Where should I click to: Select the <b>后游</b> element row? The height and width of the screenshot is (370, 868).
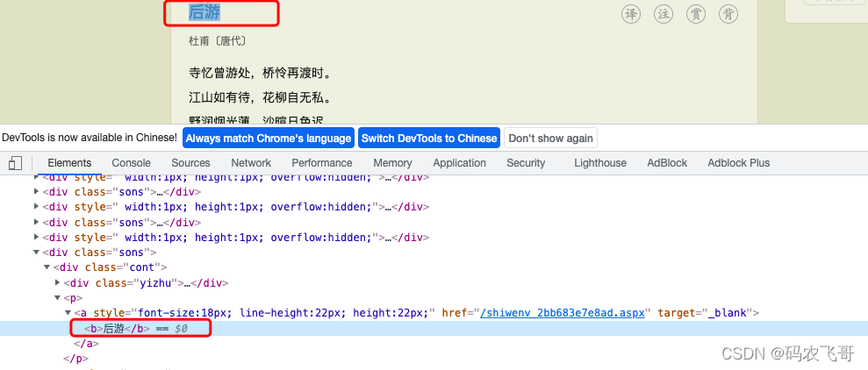(434, 328)
